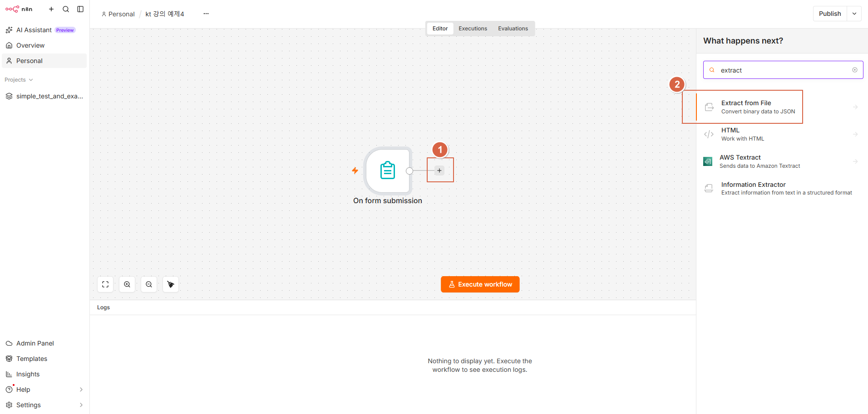Open the Personal sidebar section

coord(44,61)
